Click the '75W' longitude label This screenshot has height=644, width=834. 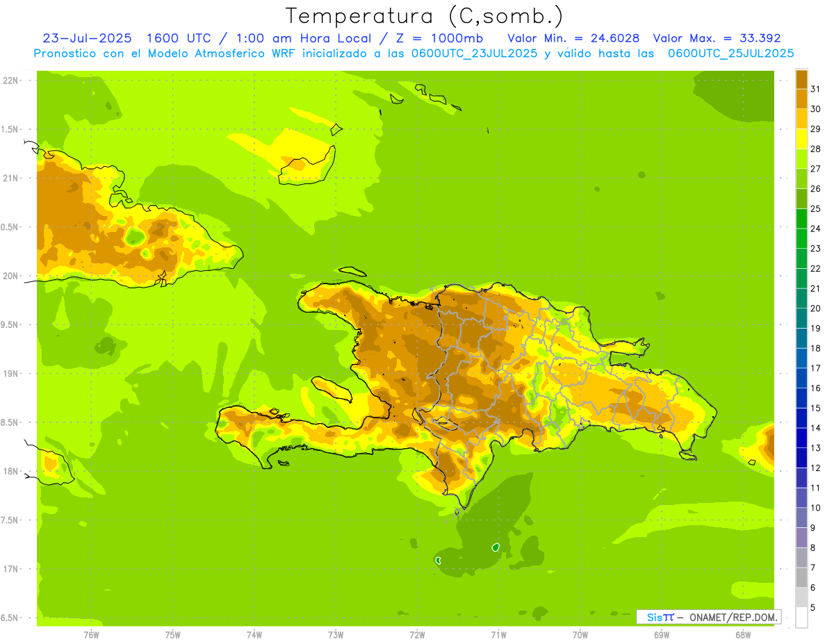click(x=173, y=634)
